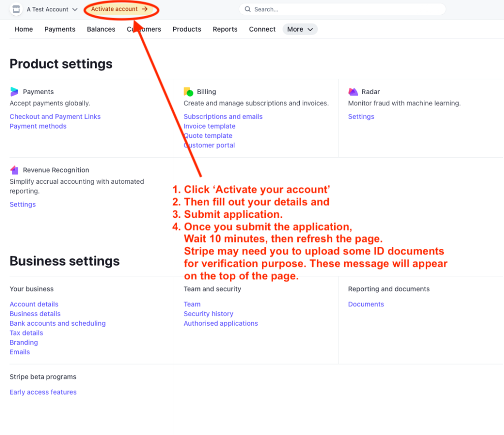This screenshot has width=504, height=435.
Task: Click the account store icon
Action: pyautogui.click(x=16, y=9)
